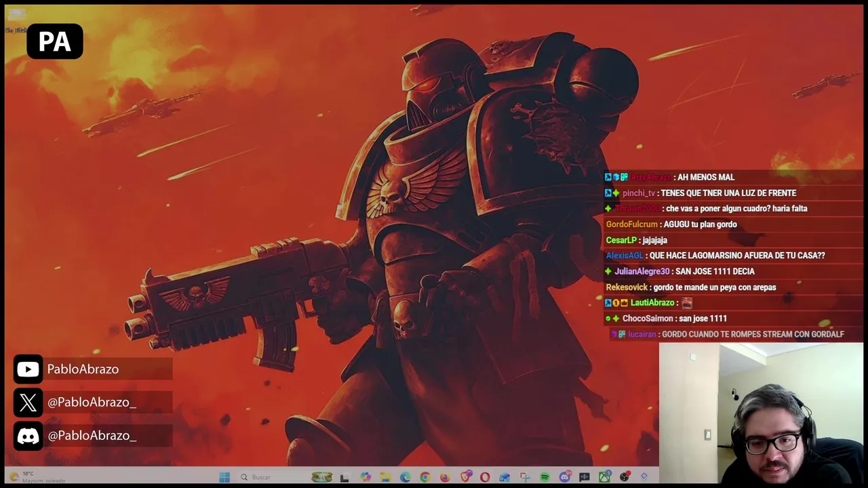The width and height of the screenshot is (868, 488).
Task: Click 'TENES QUE TNER UNA LUZ DE FRENTE' message
Action: click(728, 193)
